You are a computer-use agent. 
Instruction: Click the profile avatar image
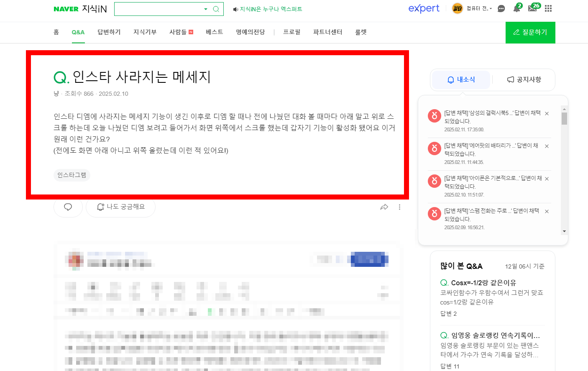(458, 8)
